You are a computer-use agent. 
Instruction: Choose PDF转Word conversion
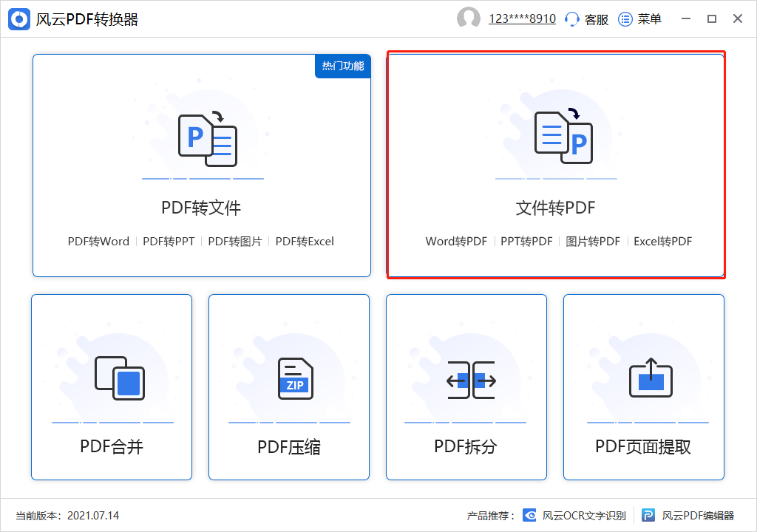point(98,242)
